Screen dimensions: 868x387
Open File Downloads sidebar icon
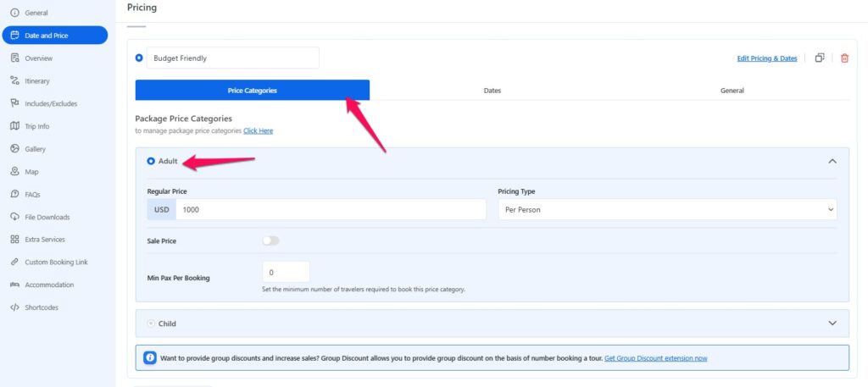point(14,217)
